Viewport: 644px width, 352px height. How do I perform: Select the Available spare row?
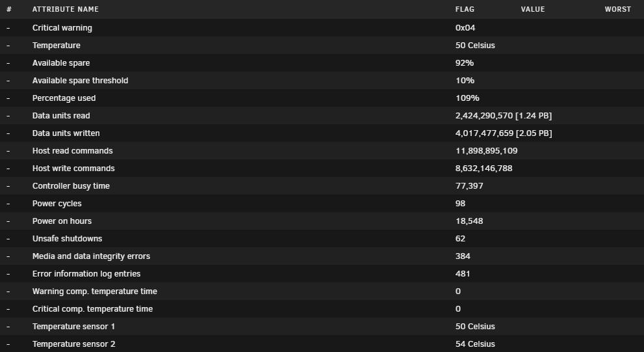coord(322,63)
